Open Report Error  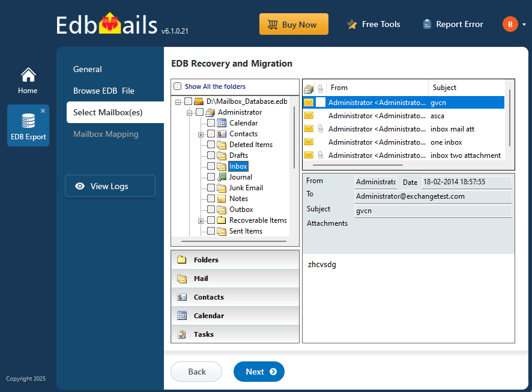pos(453,25)
